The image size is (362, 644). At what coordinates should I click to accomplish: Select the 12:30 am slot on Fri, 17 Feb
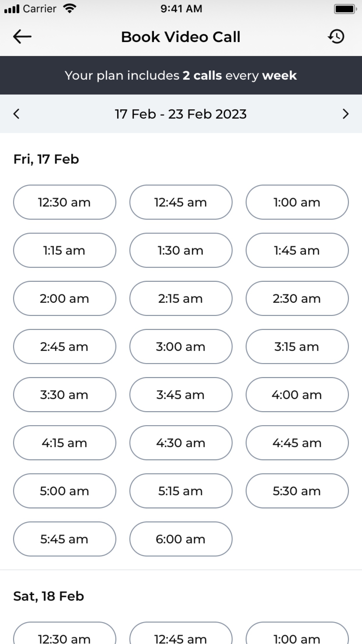[x=64, y=202]
